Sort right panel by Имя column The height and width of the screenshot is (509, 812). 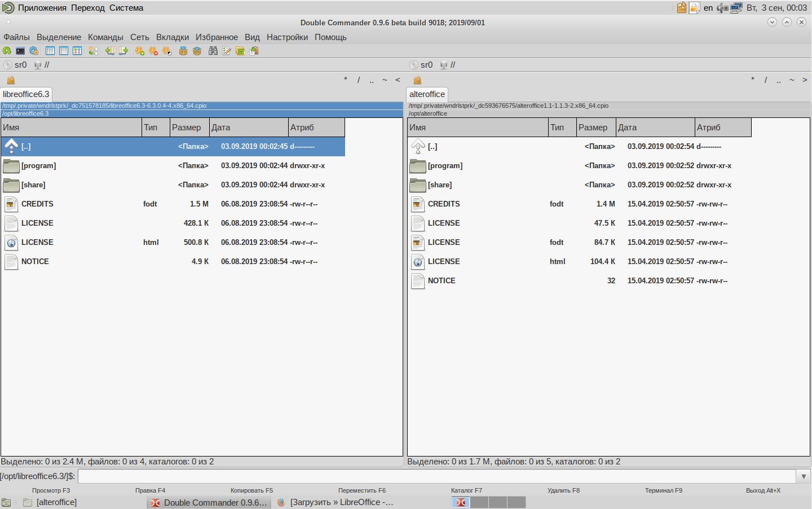point(478,128)
